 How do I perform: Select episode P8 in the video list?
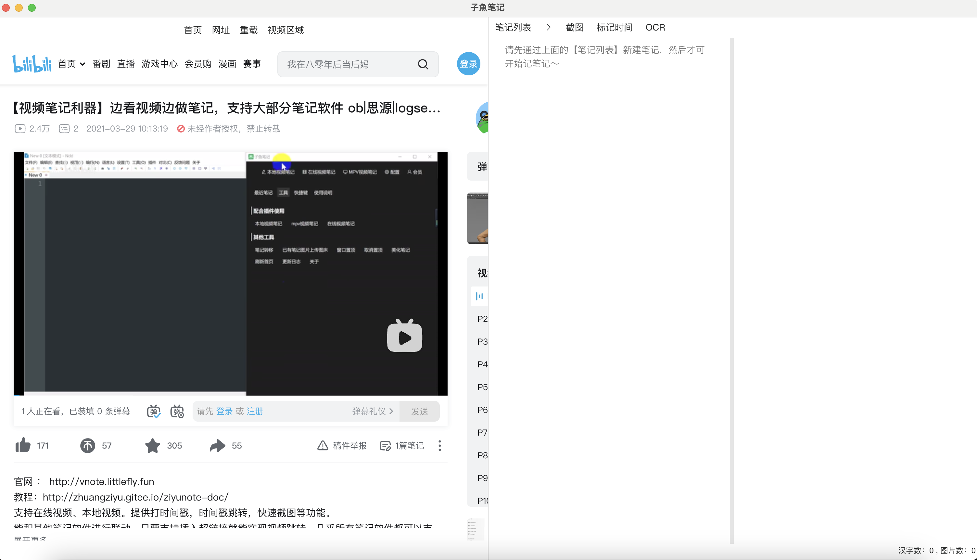point(482,455)
